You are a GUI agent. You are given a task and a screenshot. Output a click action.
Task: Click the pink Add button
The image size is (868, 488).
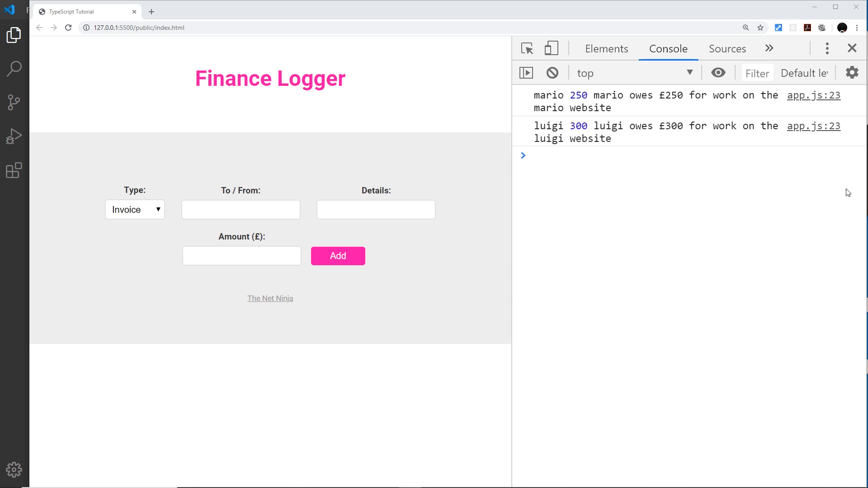click(338, 256)
